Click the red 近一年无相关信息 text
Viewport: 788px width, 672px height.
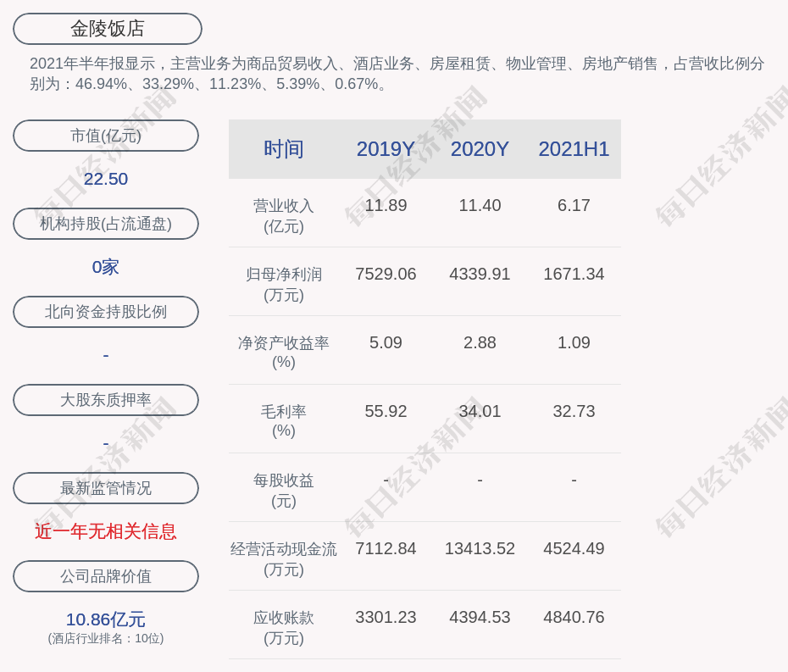point(106,531)
